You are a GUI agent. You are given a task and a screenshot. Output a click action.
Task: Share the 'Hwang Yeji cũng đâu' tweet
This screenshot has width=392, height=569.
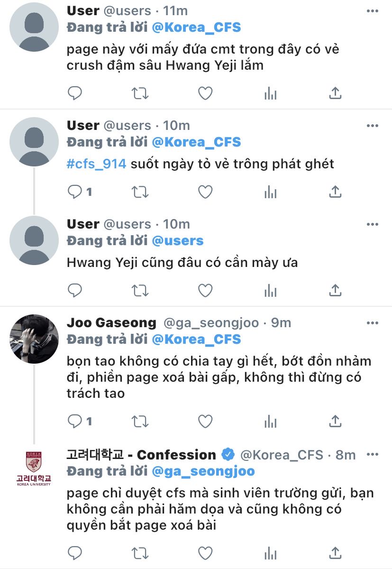coord(335,290)
